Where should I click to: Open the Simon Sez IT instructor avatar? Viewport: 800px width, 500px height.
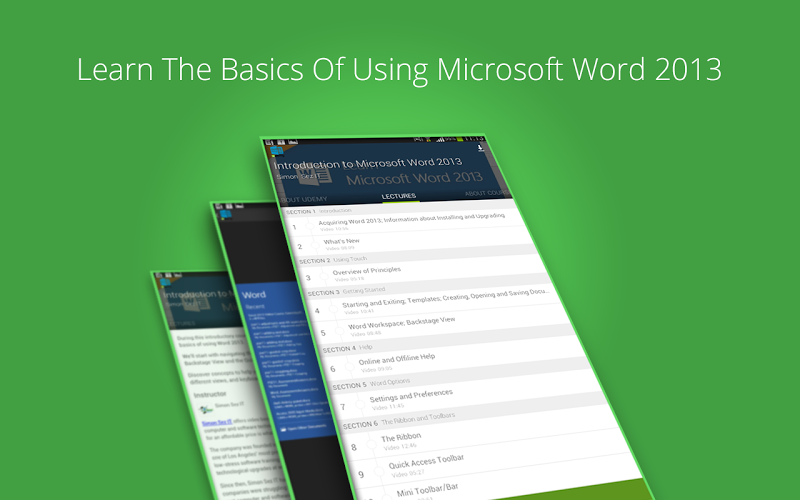(x=206, y=409)
